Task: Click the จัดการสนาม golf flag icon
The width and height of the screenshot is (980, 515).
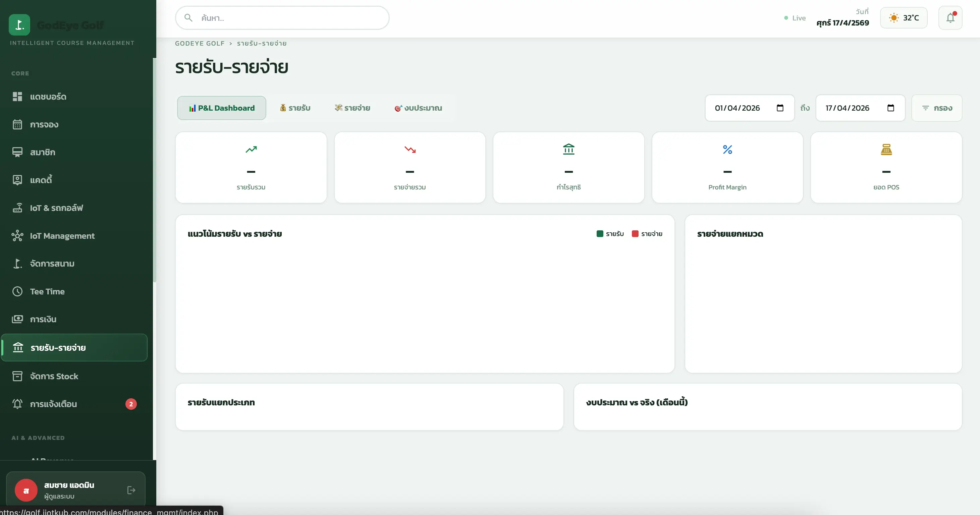Action: (17, 264)
